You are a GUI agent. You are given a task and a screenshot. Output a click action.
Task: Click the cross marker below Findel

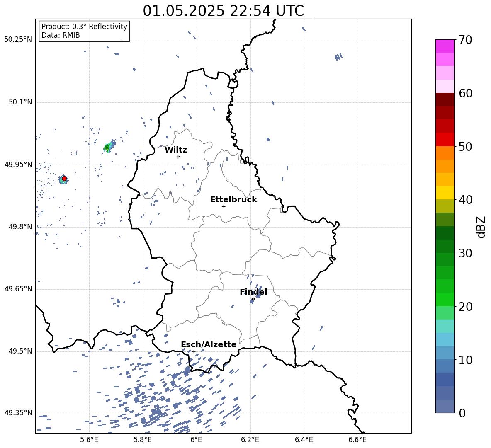coord(253,299)
